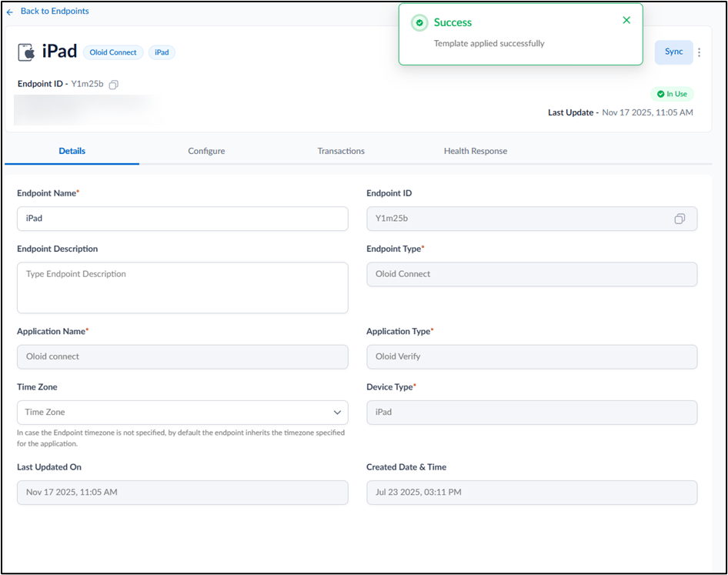Switch to the Details tab
Viewport: 728px width, 575px height.
[72, 151]
